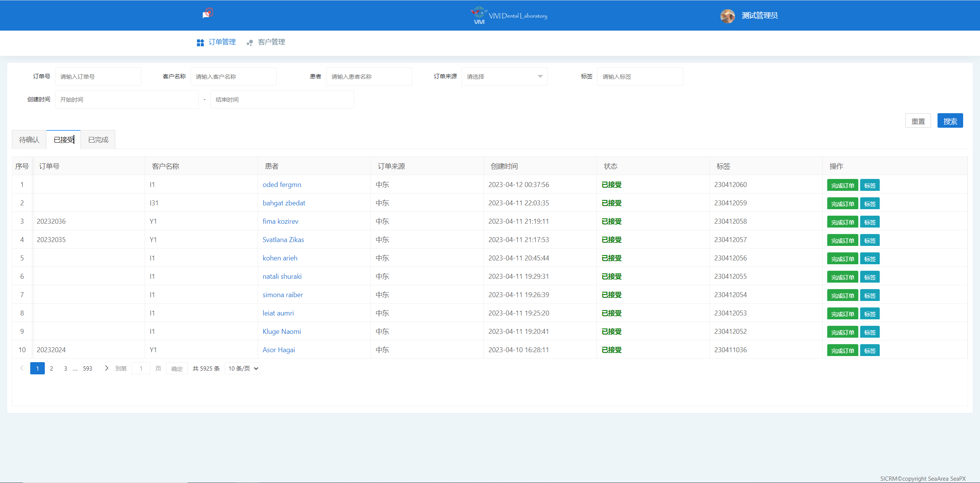Click the VIVI Dental Laboratory logo

click(509, 16)
